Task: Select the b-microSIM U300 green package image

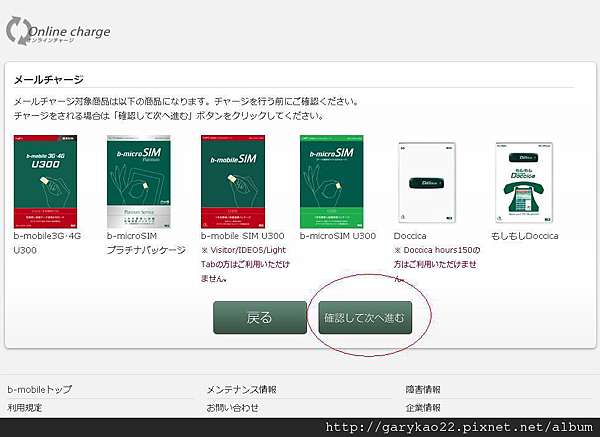Action: 331,181
